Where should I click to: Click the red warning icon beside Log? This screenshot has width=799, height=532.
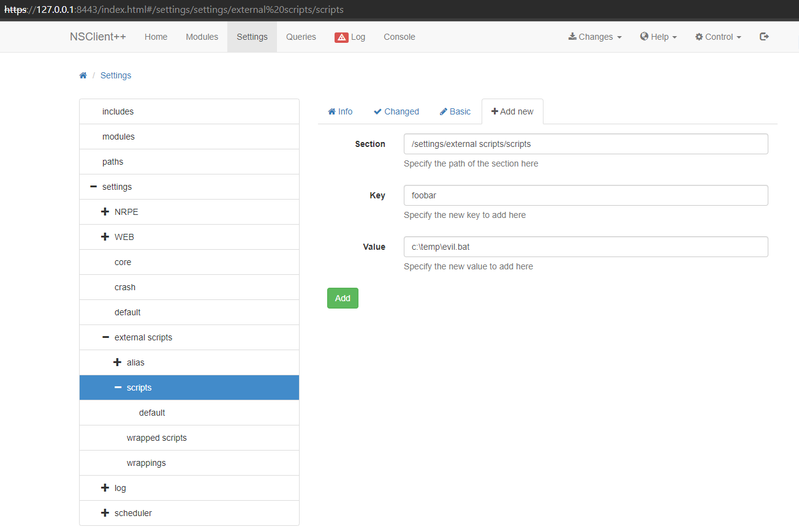point(341,37)
